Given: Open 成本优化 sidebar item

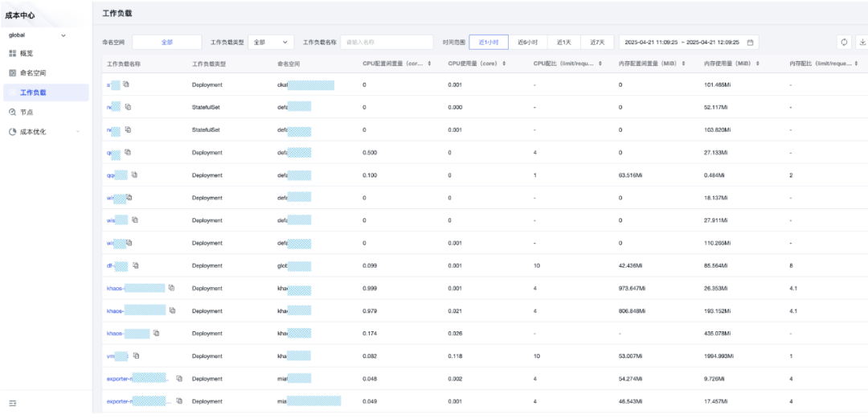Looking at the screenshot, I should point(46,132).
